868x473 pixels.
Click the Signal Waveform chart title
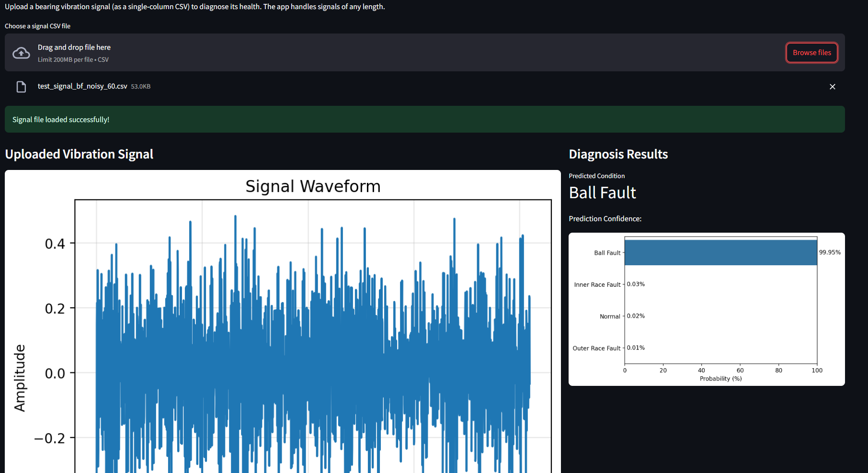pyautogui.click(x=313, y=186)
